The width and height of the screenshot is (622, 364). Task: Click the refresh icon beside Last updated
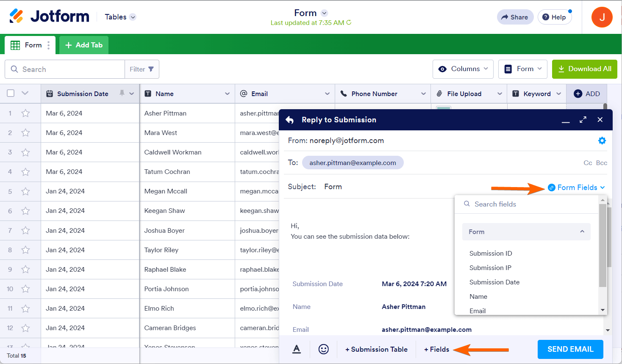349,22
